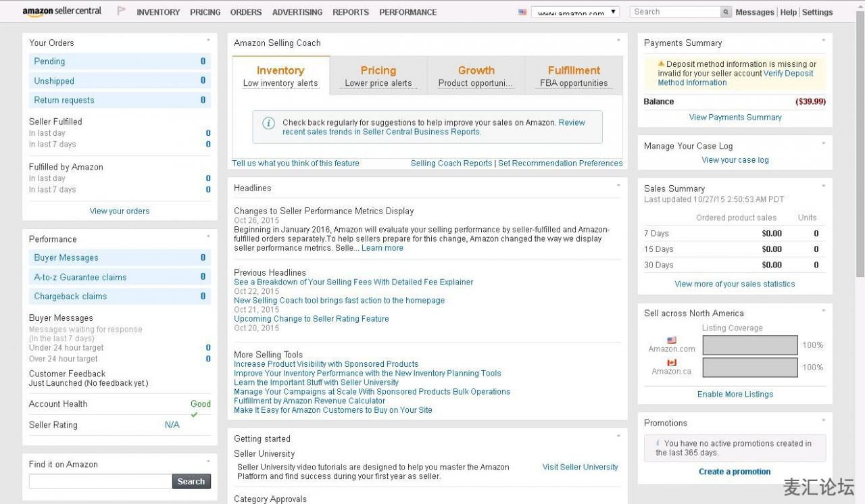Select the Inventory low inventory alerts tab
865x504 pixels.
280,76
